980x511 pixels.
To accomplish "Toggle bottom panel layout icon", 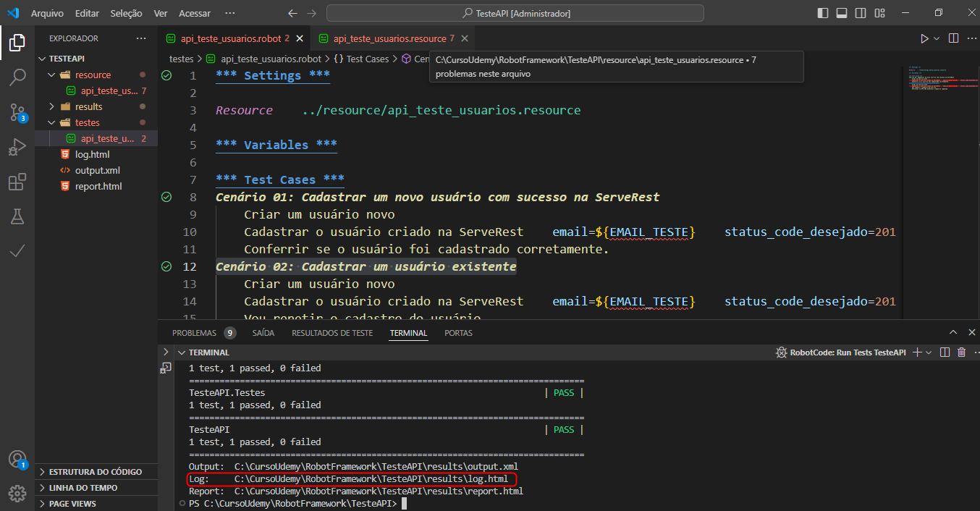I will [x=842, y=13].
